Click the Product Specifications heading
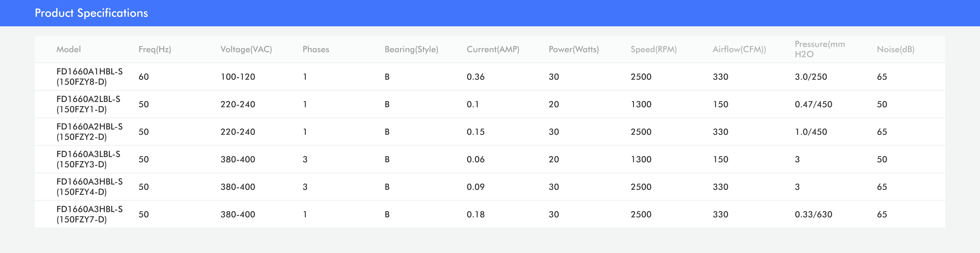The width and height of the screenshot is (980, 253). [x=91, y=13]
